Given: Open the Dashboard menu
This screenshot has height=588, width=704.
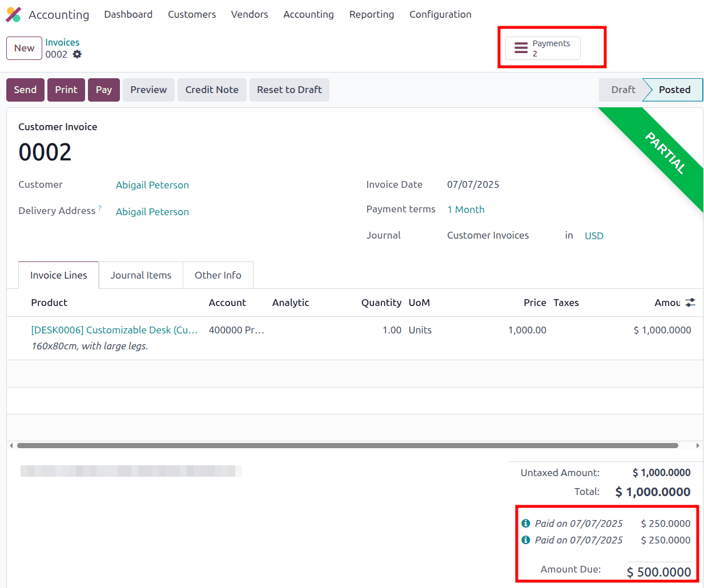Looking at the screenshot, I should coord(128,14).
